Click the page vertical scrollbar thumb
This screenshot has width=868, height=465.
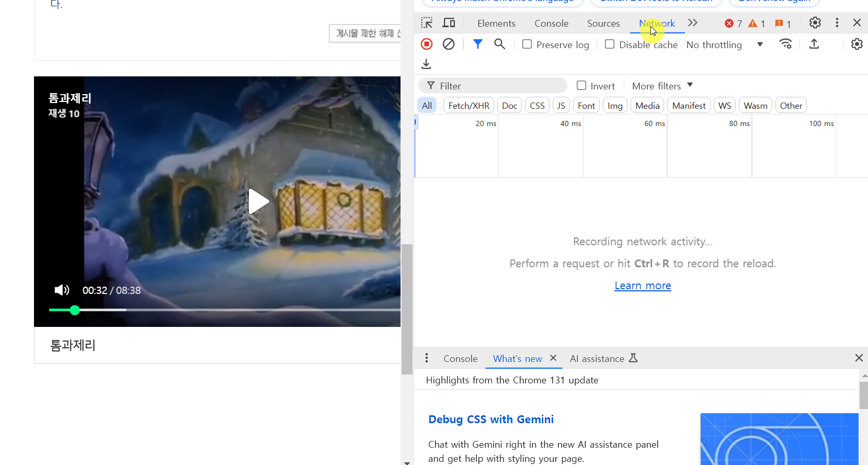(x=407, y=309)
